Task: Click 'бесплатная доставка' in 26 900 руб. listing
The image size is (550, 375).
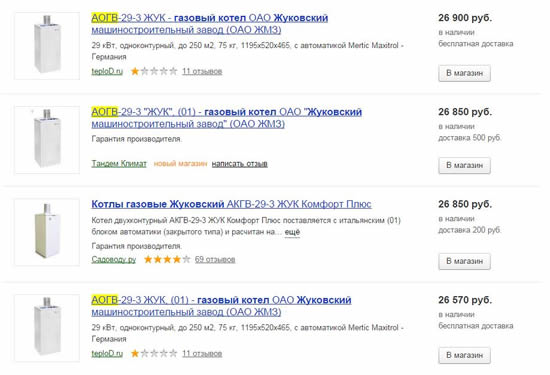Action: [x=476, y=44]
